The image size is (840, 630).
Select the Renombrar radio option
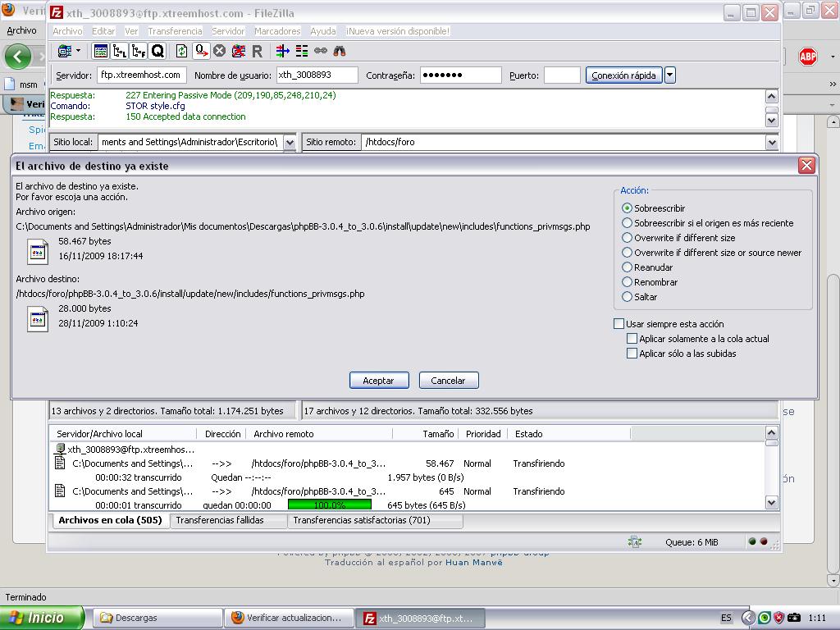(x=627, y=282)
